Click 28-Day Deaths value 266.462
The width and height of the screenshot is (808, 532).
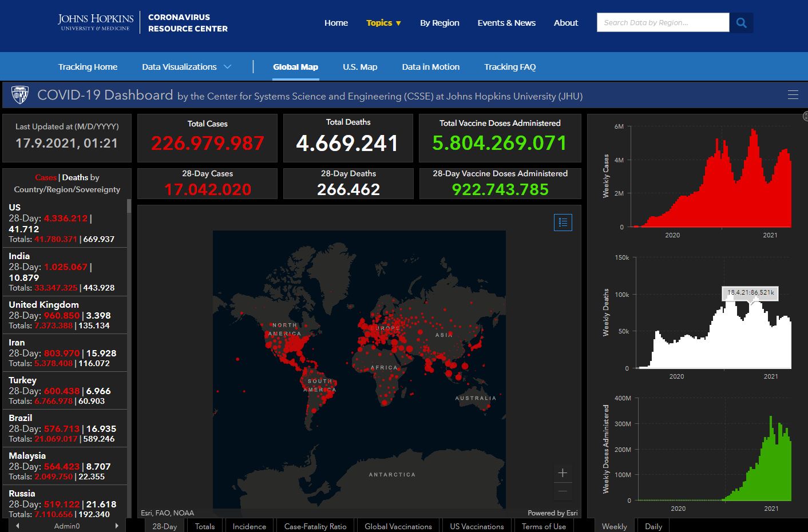click(348, 189)
